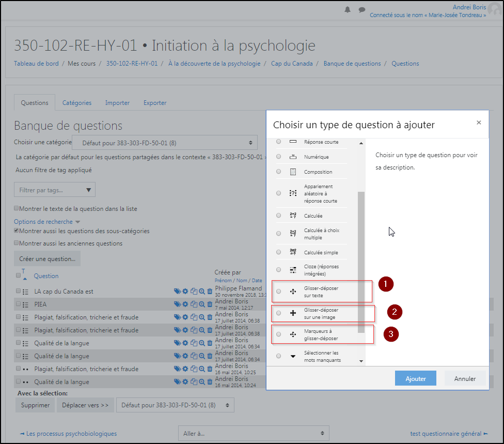Open the messages speech bubble icon
The height and width of the screenshot is (444, 504).
tap(362, 10)
